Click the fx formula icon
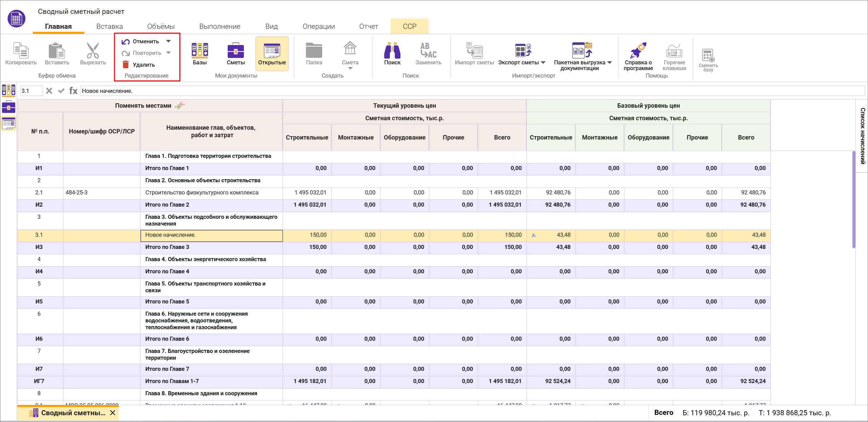868x422 pixels. [73, 91]
